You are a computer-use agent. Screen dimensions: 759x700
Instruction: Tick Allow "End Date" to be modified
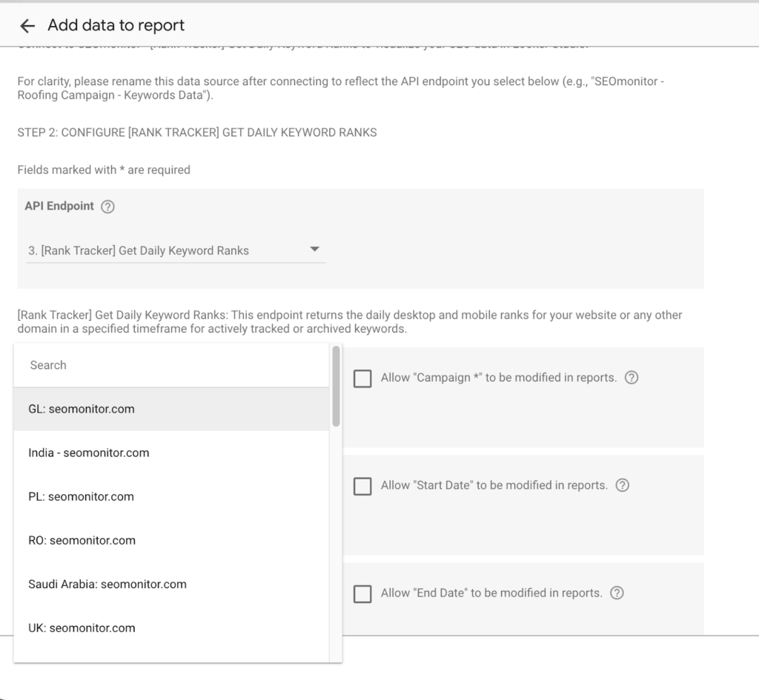point(362,594)
